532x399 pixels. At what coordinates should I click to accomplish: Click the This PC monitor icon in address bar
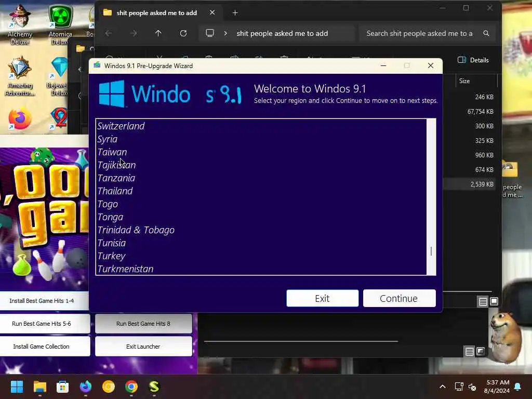210,33
